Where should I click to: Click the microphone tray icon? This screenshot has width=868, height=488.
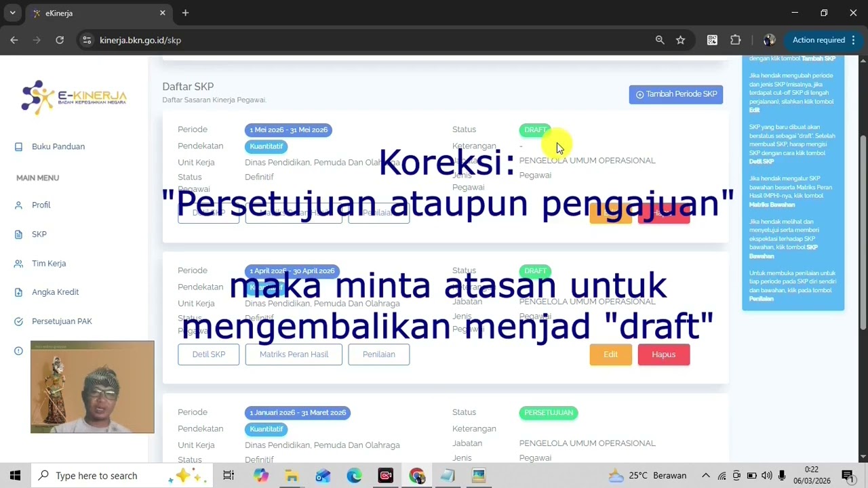[x=782, y=476]
